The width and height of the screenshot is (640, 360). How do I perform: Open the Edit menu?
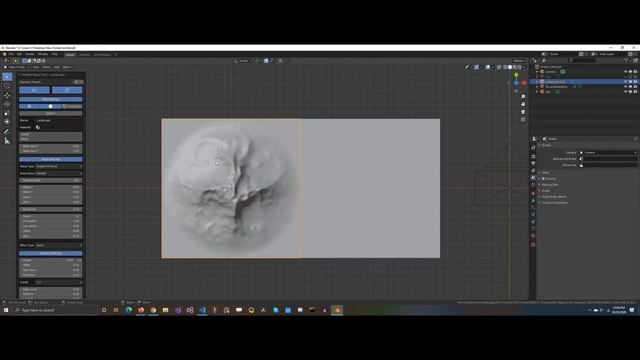[x=19, y=54]
